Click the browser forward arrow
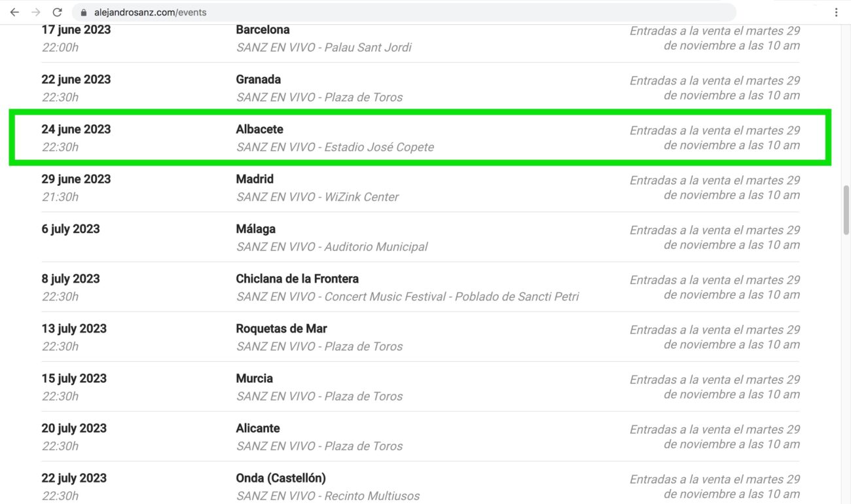This screenshot has height=504, width=851. point(36,12)
